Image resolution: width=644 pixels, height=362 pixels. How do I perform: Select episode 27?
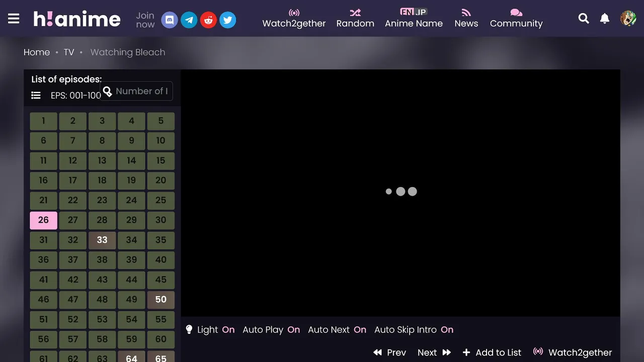coord(73,220)
